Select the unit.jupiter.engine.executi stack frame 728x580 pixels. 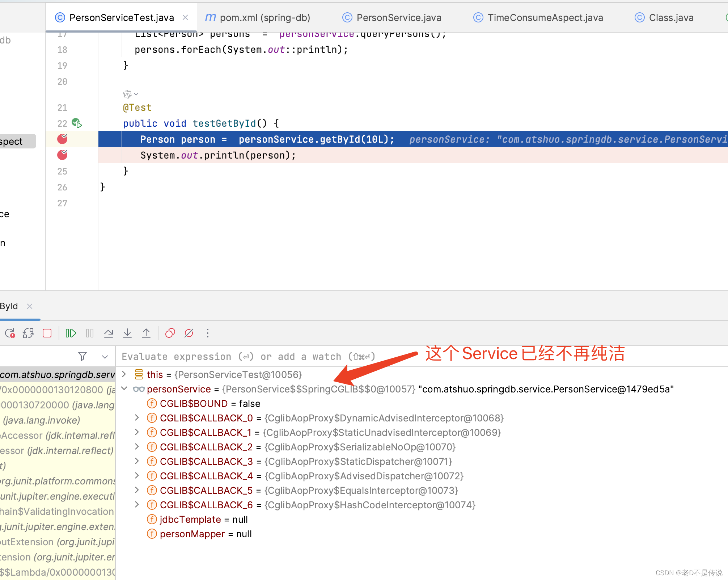pos(58,496)
